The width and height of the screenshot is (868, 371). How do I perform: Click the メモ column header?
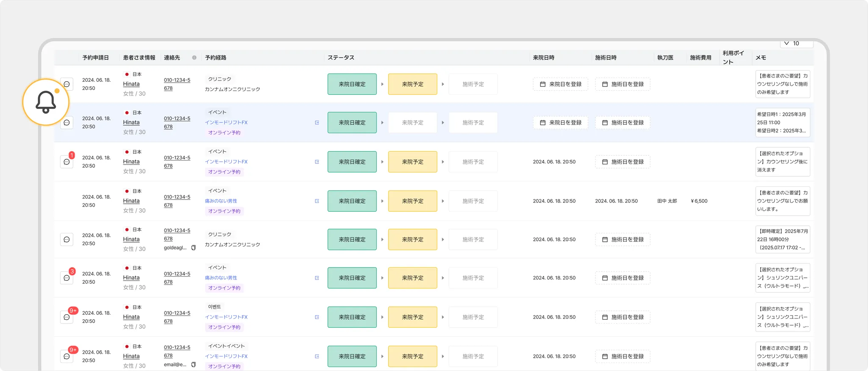click(761, 58)
